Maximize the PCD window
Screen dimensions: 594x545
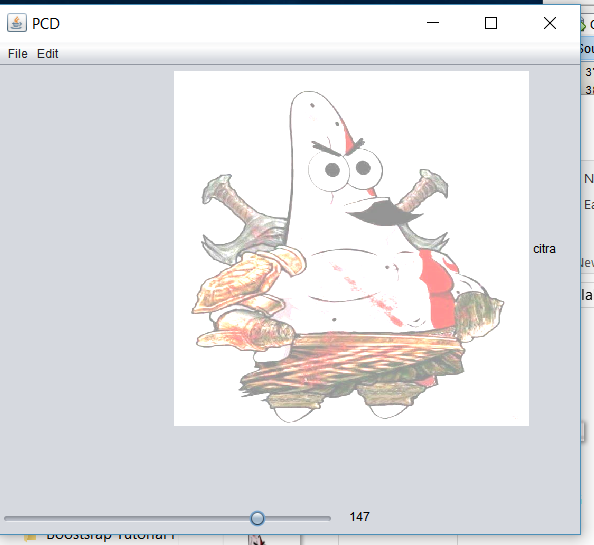click(491, 23)
